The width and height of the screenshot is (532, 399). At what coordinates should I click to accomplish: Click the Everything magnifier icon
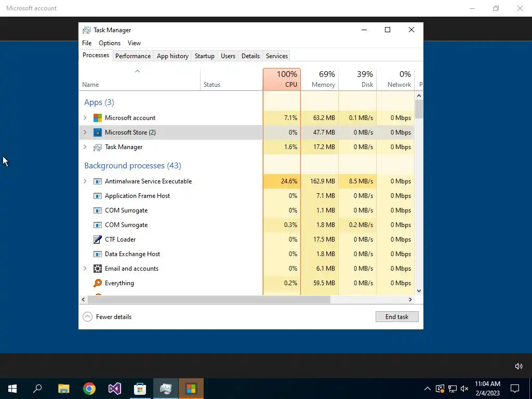pos(97,283)
